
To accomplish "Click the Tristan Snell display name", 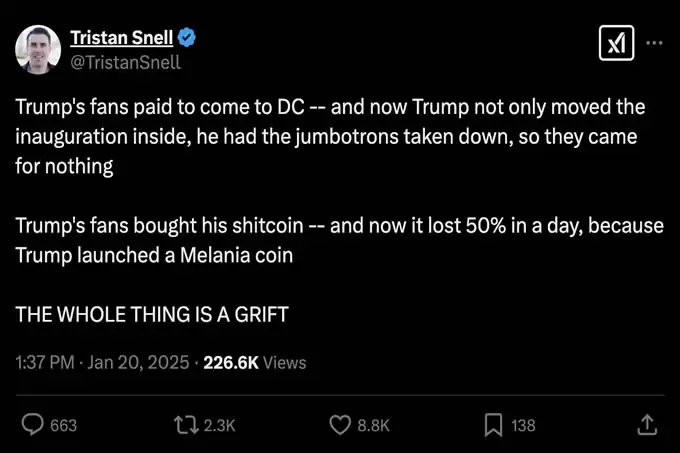I will 120,38.
